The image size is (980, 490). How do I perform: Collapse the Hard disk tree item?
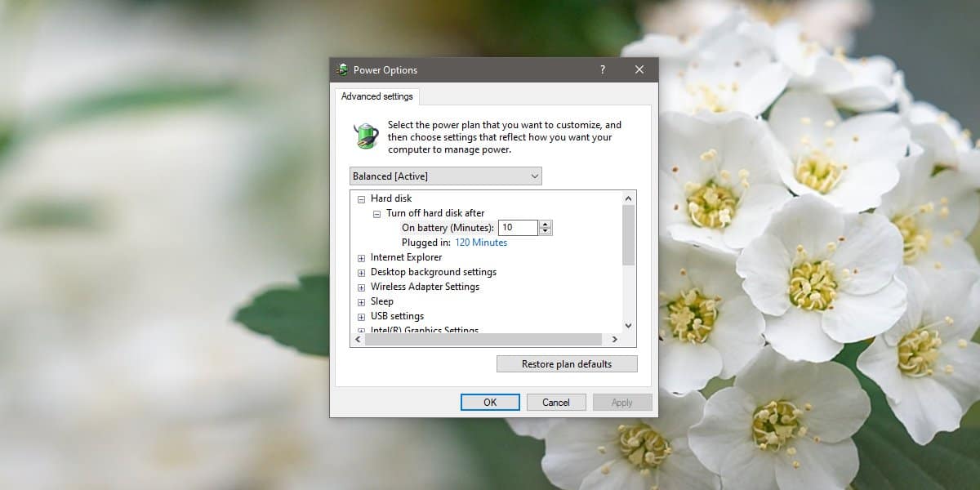coord(361,198)
